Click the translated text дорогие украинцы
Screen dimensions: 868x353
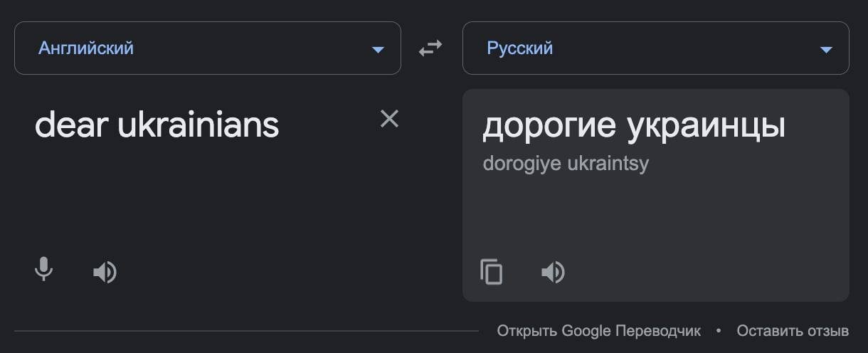click(634, 127)
